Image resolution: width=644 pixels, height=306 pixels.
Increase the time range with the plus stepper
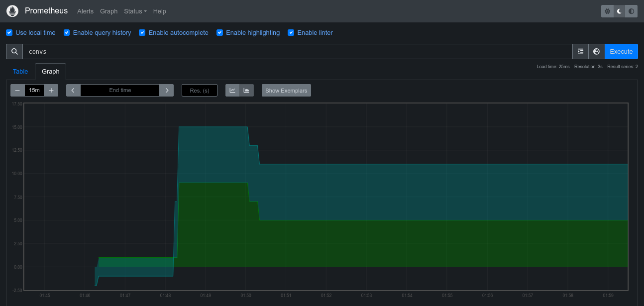pyautogui.click(x=51, y=90)
